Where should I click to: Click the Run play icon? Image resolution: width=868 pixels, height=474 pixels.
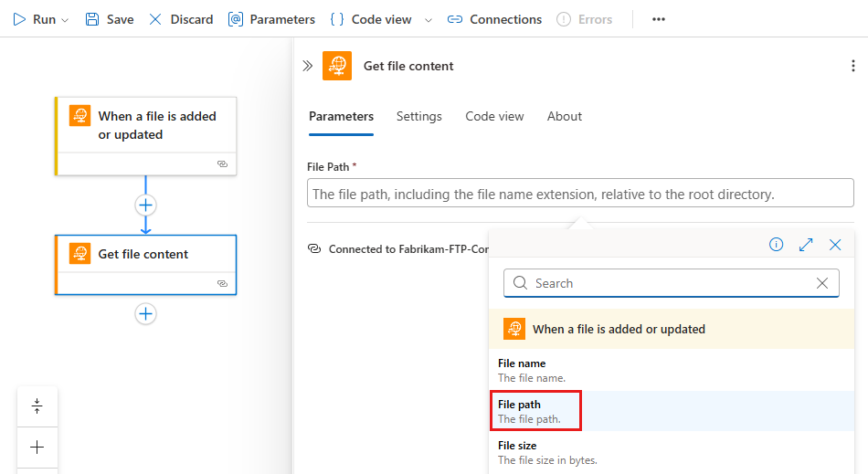pyautogui.click(x=20, y=19)
